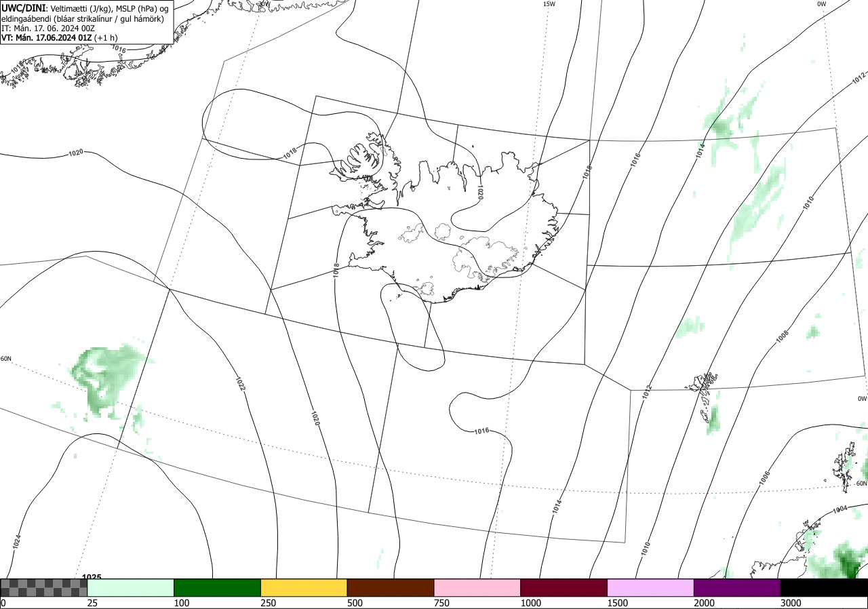Click the "eldingaábendi" description line
The height and width of the screenshot is (609, 868).
coord(83,18)
